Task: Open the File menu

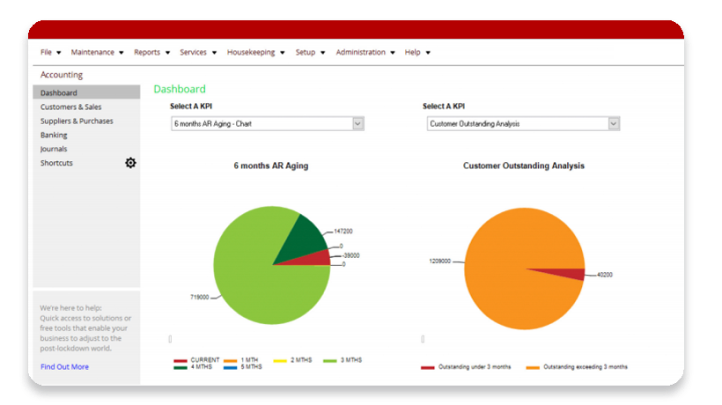Action: (x=50, y=52)
